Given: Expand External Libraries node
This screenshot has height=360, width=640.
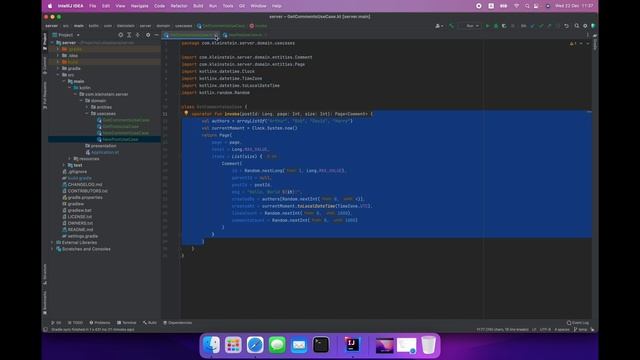Looking at the screenshot, I should coord(52,242).
